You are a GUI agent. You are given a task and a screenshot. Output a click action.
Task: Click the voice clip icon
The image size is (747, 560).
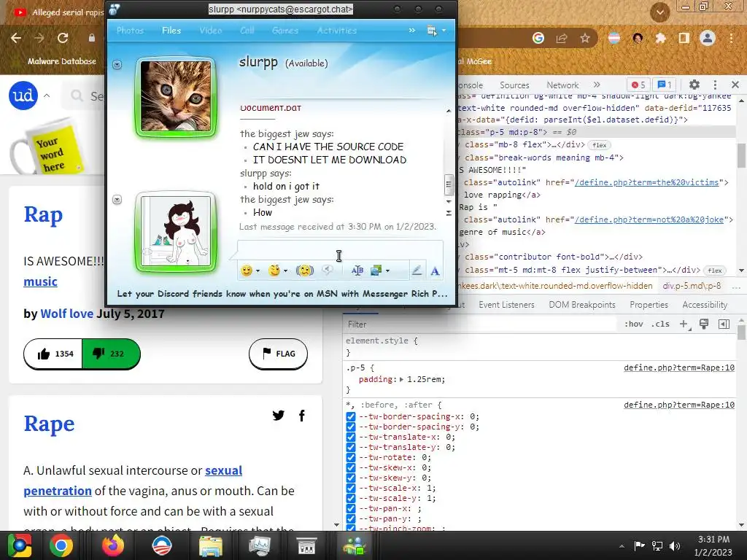point(327,271)
